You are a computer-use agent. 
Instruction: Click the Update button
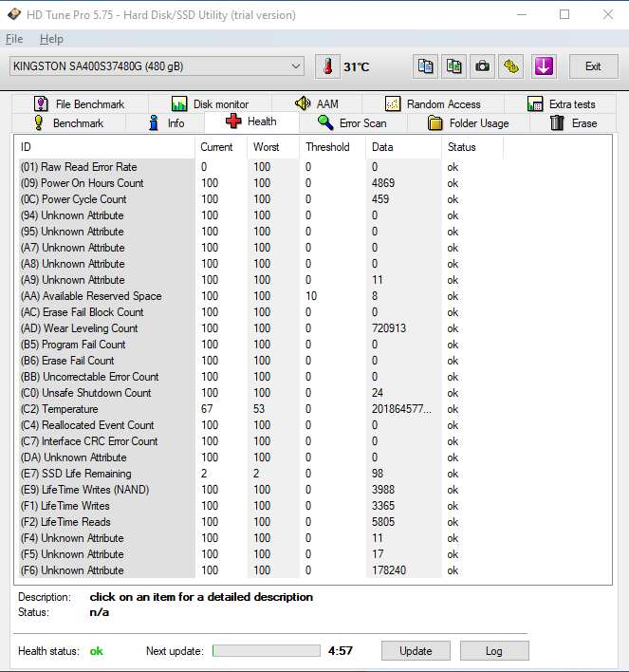point(416,651)
